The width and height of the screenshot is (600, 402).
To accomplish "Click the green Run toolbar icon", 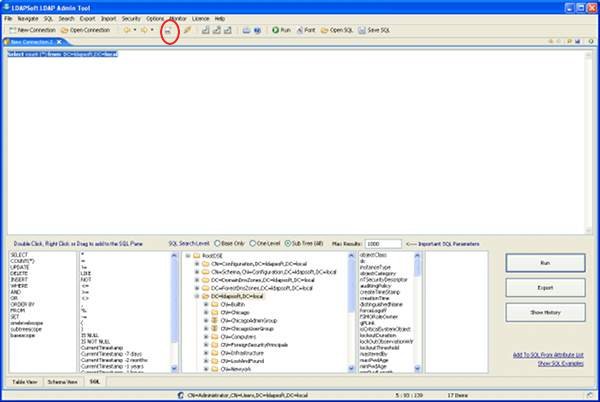I will 275,30.
